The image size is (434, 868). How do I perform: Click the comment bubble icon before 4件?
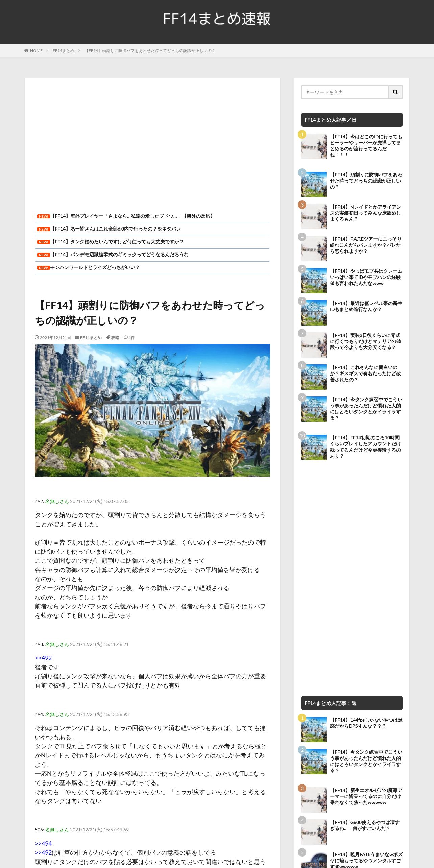click(126, 337)
